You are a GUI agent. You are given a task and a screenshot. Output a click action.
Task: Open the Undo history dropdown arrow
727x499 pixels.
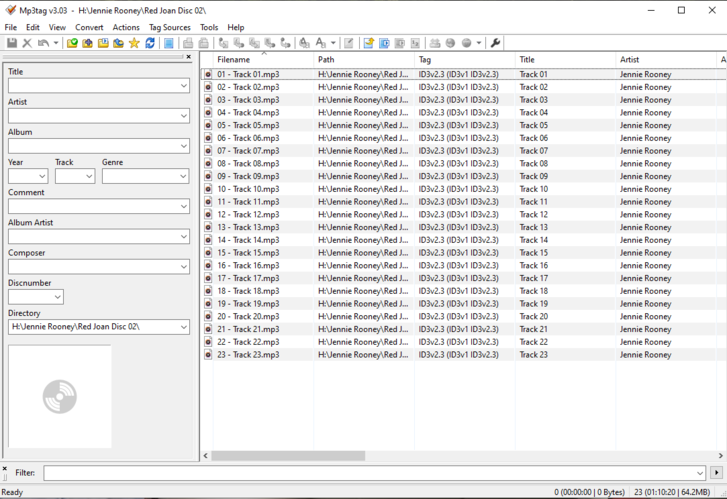click(x=56, y=43)
